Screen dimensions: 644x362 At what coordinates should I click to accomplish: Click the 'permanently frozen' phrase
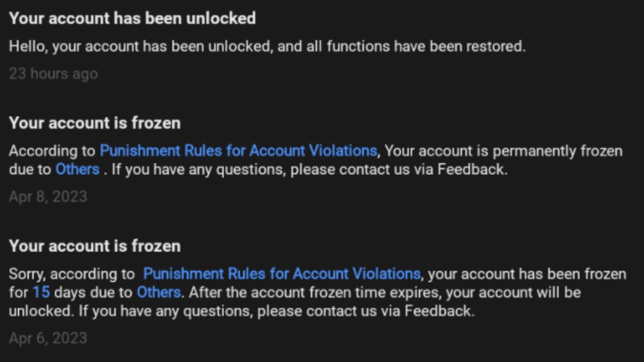point(557,151)
